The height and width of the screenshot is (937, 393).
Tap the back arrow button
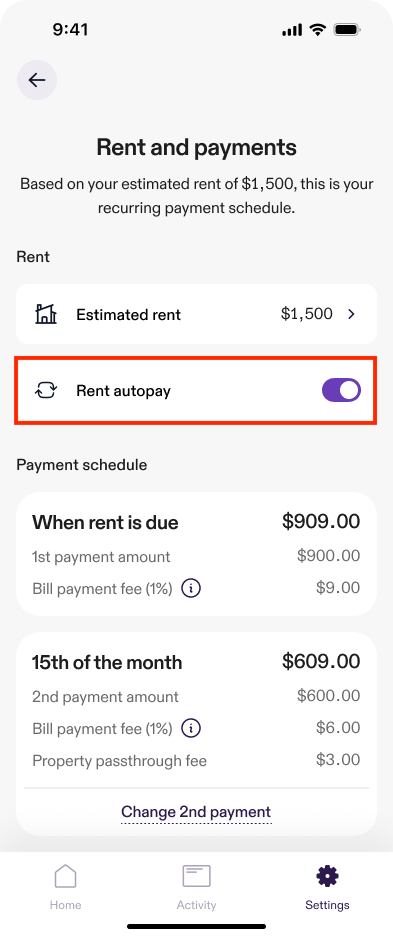37,79
